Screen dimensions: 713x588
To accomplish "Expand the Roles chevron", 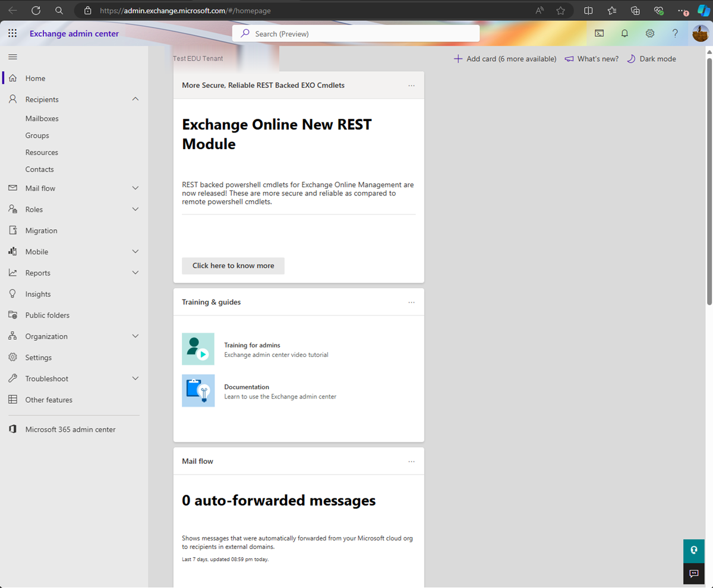I will [135, 209].
